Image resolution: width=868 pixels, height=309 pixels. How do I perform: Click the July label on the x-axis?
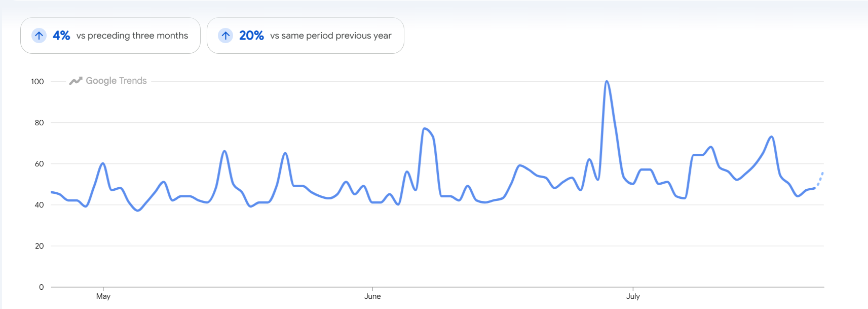[x=633, y=296]
